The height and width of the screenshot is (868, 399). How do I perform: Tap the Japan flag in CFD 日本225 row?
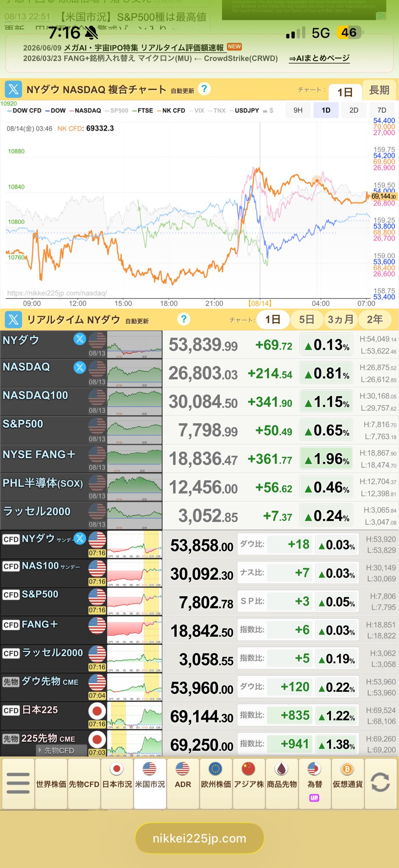[97, 711]
